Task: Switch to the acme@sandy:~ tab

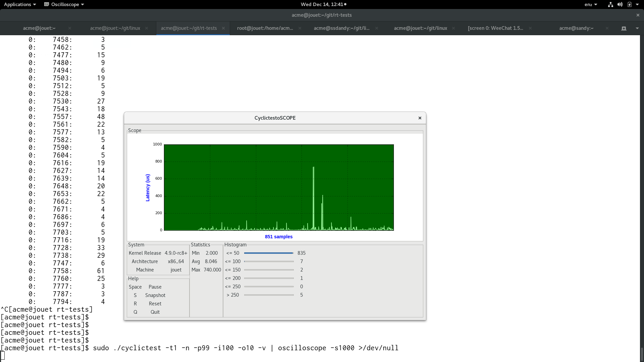Action: pyautogui.click(x=576, y=28)
